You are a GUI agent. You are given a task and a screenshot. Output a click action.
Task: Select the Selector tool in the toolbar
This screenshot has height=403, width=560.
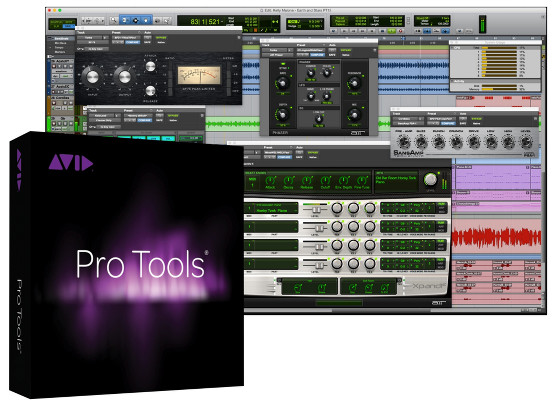pos(135,20)
